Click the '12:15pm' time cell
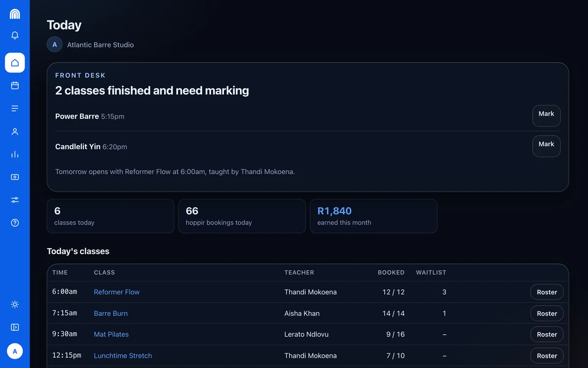 67,355
